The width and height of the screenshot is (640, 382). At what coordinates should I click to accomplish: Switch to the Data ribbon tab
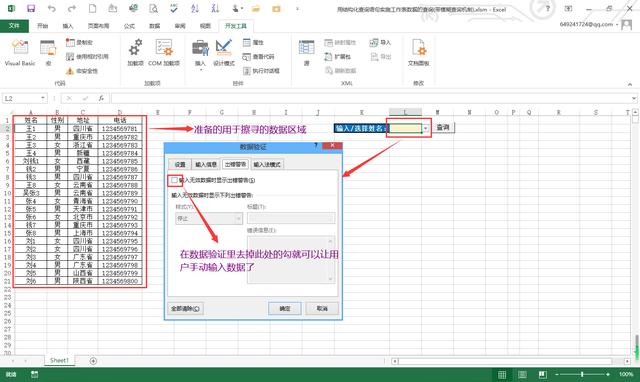154,26
